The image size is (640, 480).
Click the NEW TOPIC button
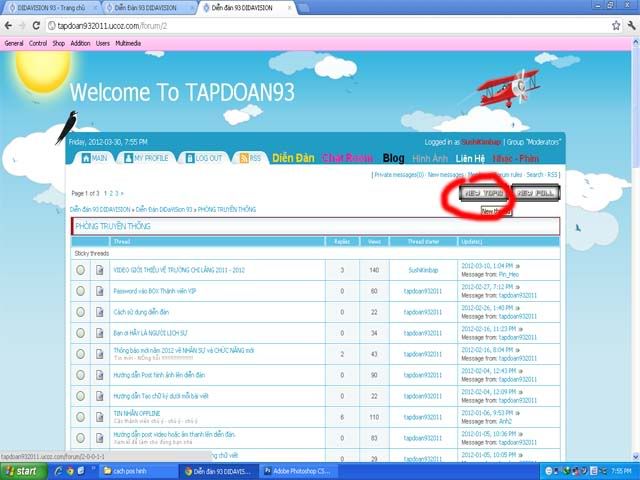(484, 193)
